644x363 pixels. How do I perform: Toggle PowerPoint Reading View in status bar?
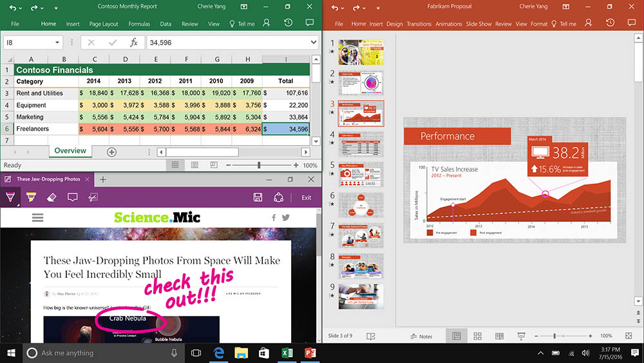pos(499,336)
